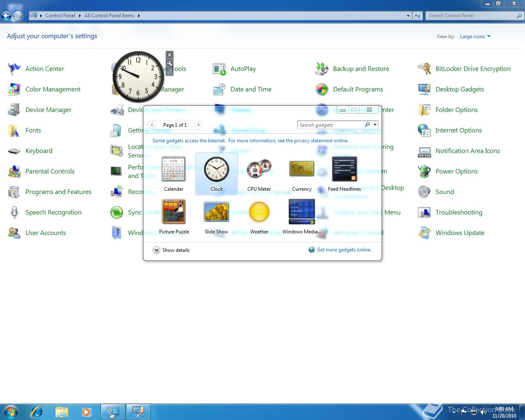Viewport: 525px width, 420px height.
Task: Refresh the Control Panel address bar
Action: click(x=418, y=16)
